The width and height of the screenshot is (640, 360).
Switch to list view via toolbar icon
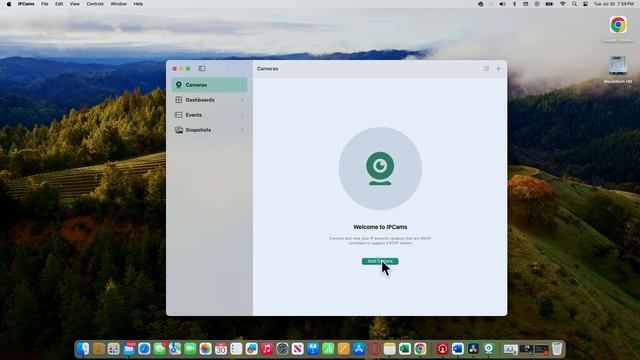point(486,69)
